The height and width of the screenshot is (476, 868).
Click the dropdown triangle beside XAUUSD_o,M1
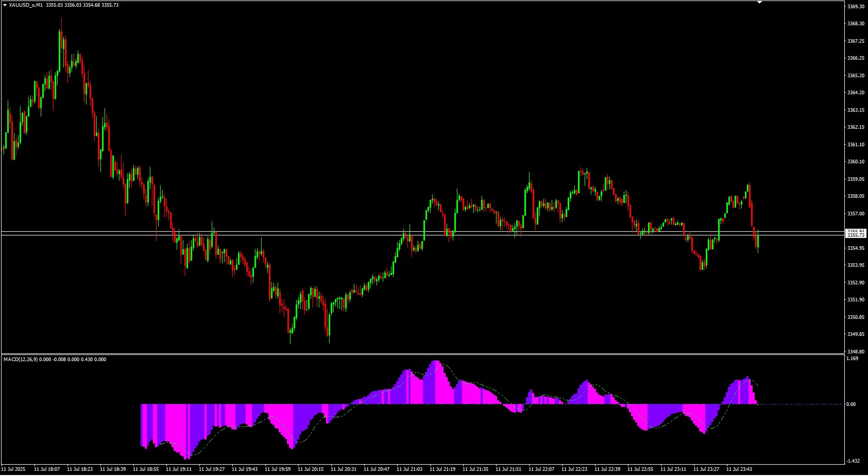click(5, 5)
